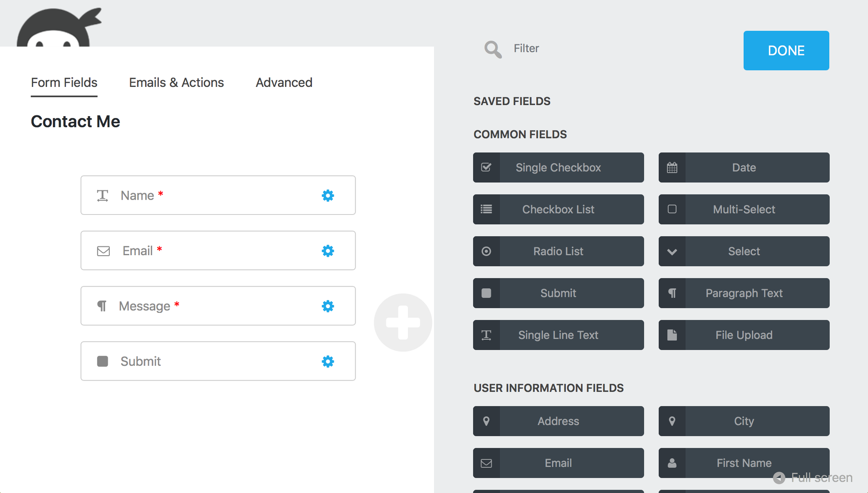Add a Checkbox List field

(x=558, y=209)
